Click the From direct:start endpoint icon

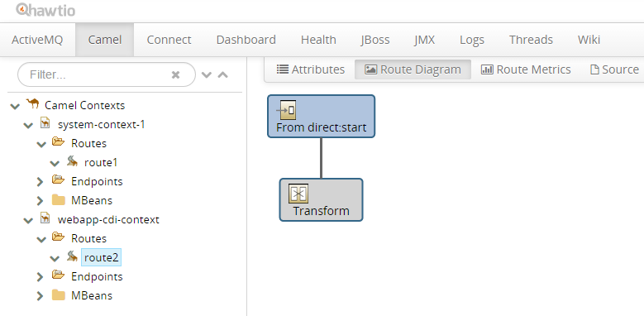(286, 110)
